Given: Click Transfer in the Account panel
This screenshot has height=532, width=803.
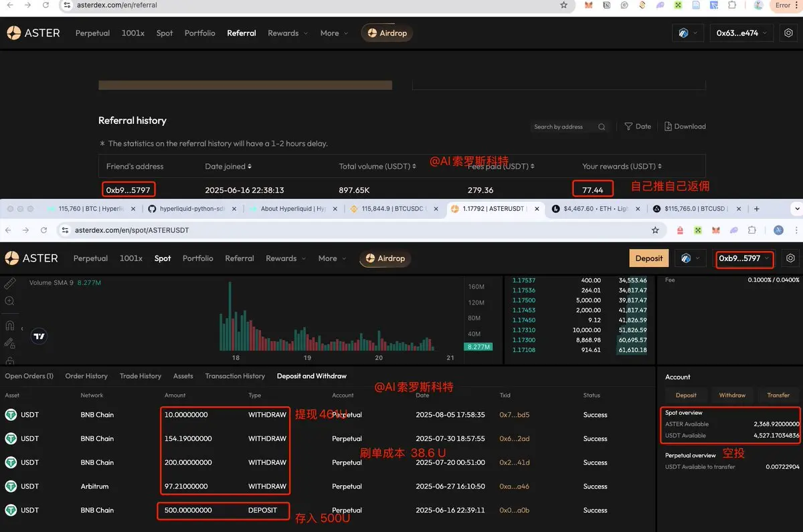Looking at the screenshot, I should [x=778, y=395].
